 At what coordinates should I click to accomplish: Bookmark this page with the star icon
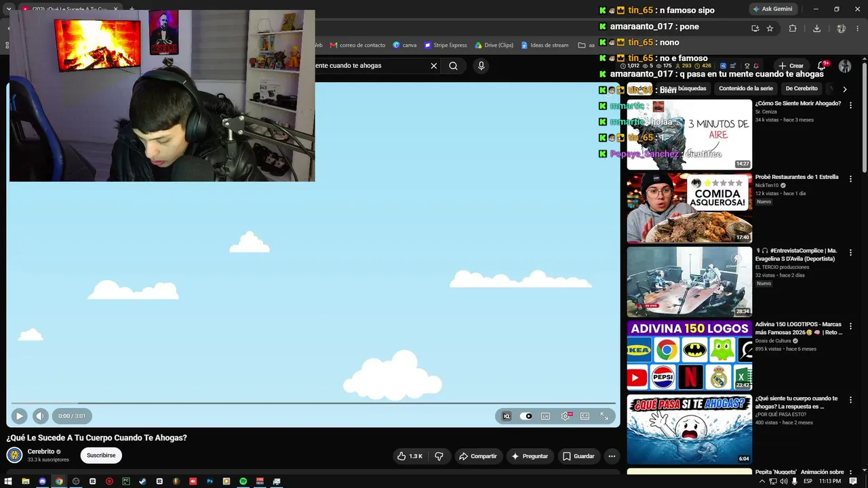click(770, 28)
